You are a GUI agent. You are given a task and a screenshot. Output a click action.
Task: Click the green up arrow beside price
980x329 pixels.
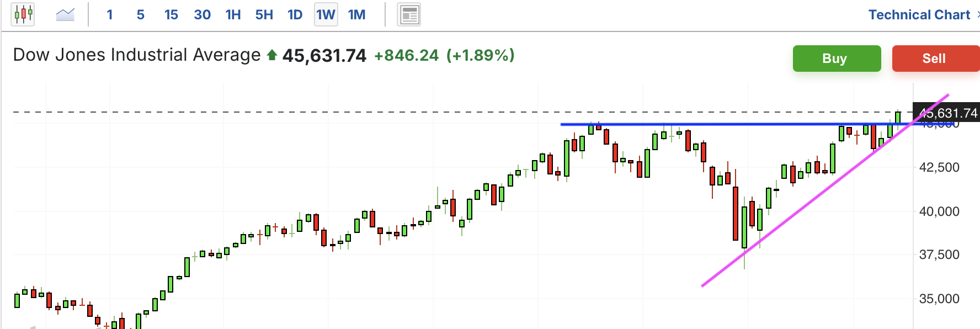[x=271, y=55]
